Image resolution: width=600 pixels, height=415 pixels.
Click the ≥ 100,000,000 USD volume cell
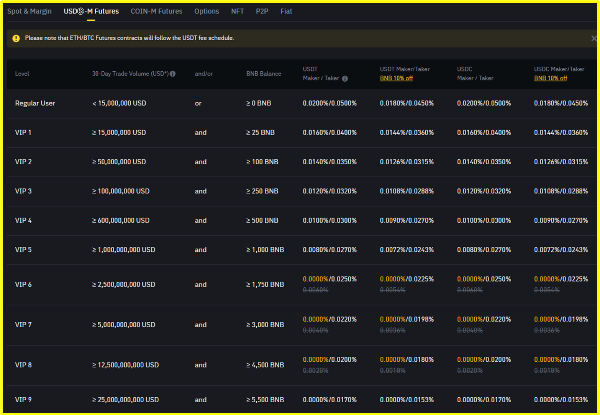[x=121, y=191]
